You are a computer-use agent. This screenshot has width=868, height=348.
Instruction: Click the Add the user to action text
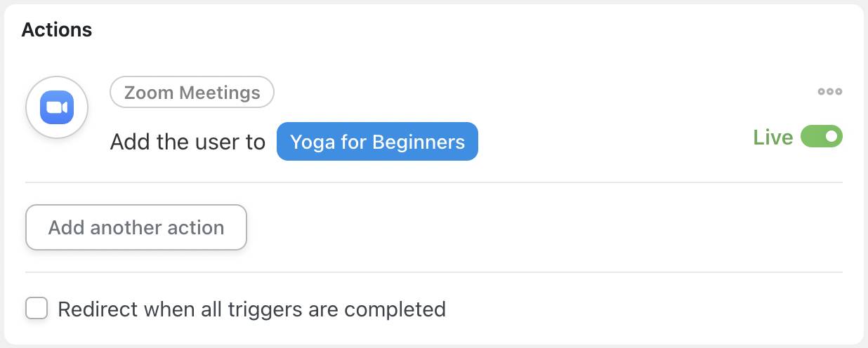click(188, 142)
